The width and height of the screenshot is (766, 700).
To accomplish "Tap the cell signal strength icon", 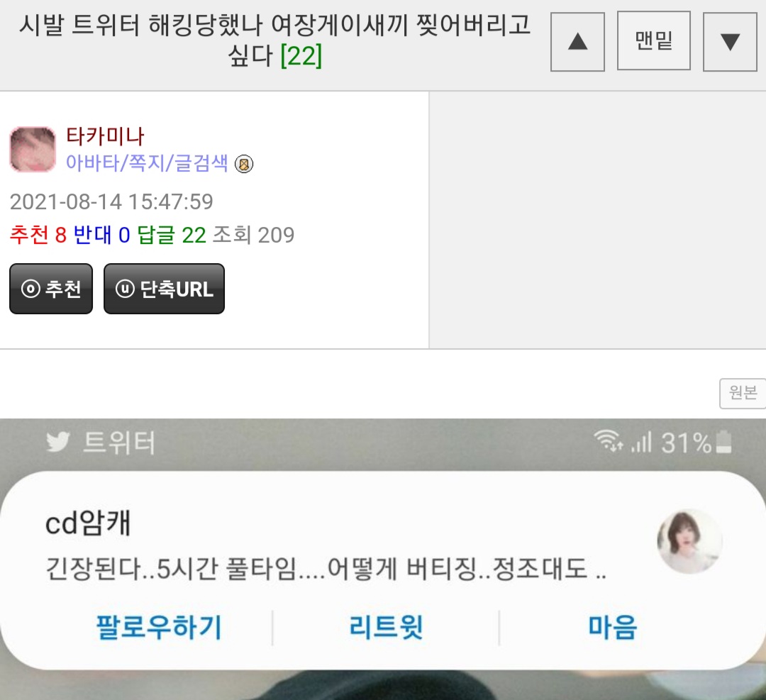I will 641,443.
